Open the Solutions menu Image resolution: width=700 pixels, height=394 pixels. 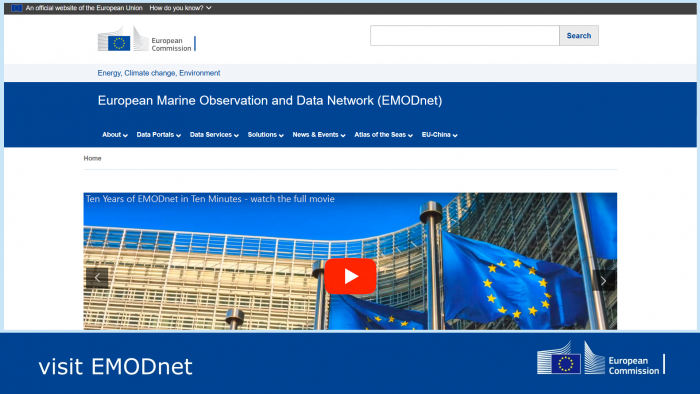266,135
